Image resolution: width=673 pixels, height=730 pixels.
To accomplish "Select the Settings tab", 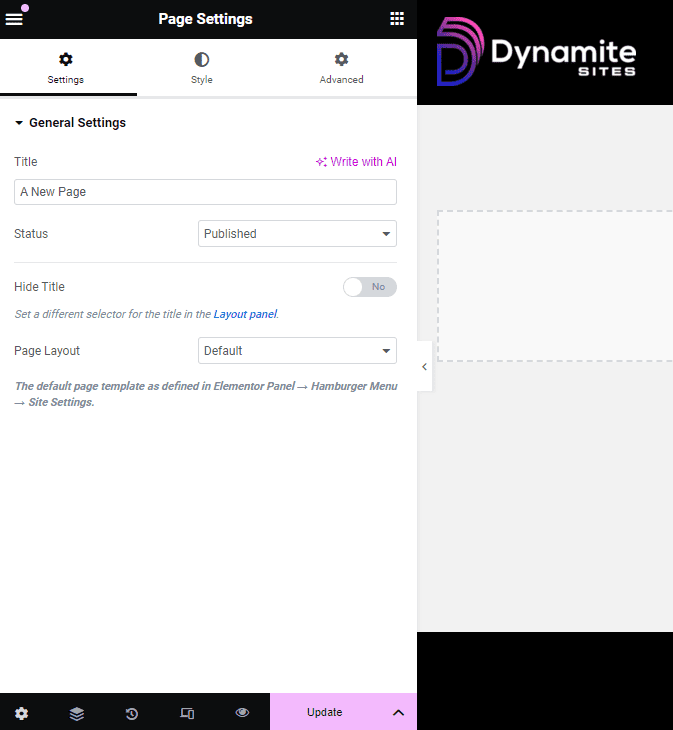I will [66, 68].
